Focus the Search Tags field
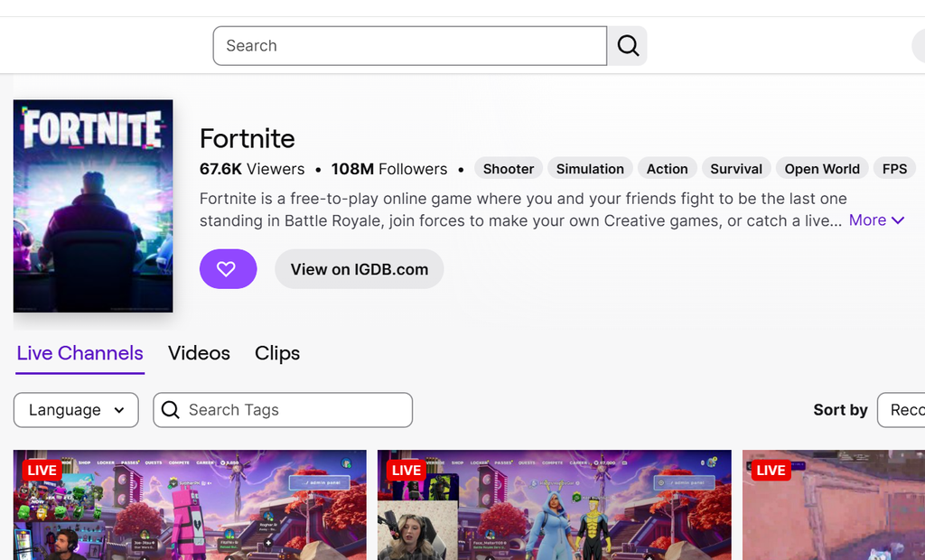The image size is (925, 560). (283, 409)
